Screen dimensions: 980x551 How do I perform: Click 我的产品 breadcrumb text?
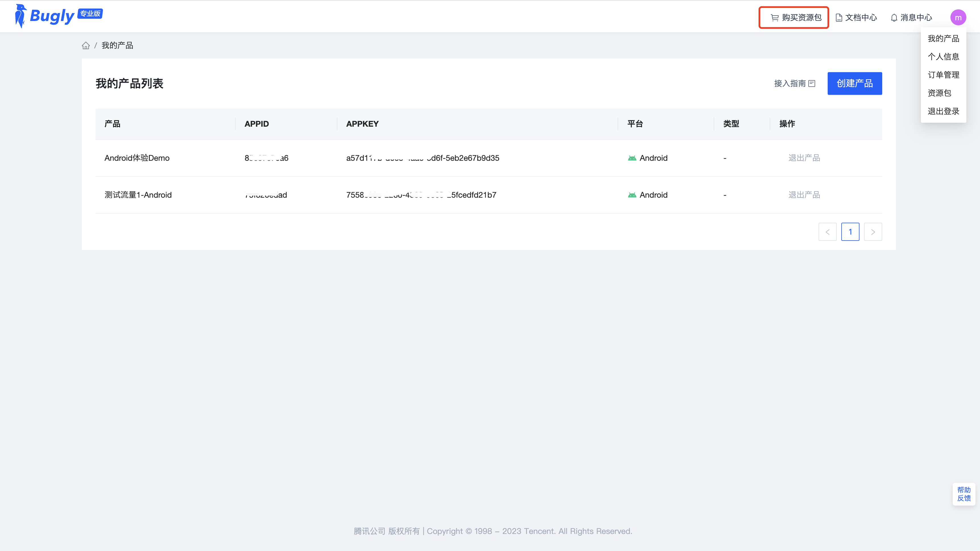pyautogui.click(x=117, y=46)
